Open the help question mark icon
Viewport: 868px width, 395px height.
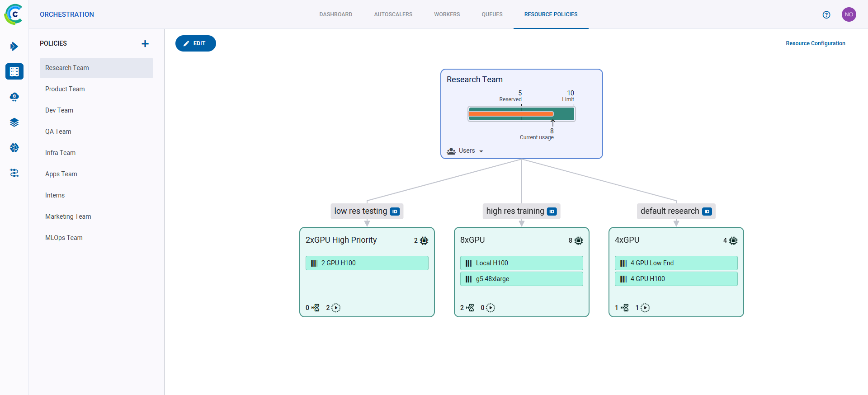click(x=826, y=14)
